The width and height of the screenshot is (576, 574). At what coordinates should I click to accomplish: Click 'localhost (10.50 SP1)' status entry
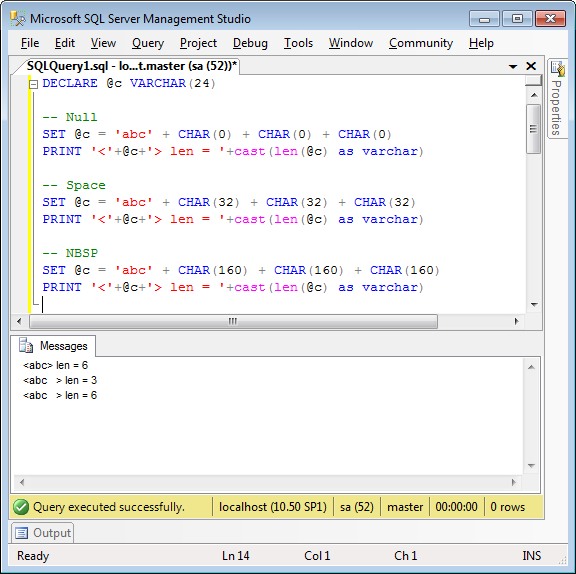(273, 507)
